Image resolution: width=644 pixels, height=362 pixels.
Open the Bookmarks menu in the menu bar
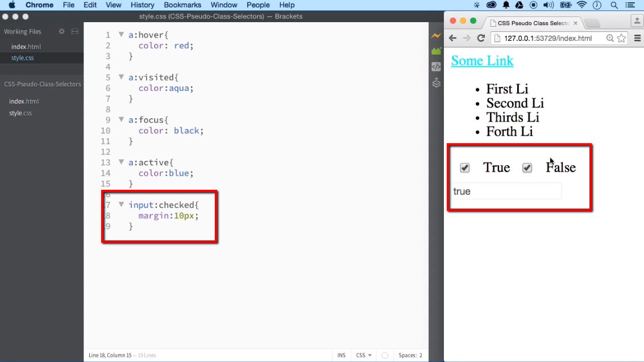click(182, 5)
